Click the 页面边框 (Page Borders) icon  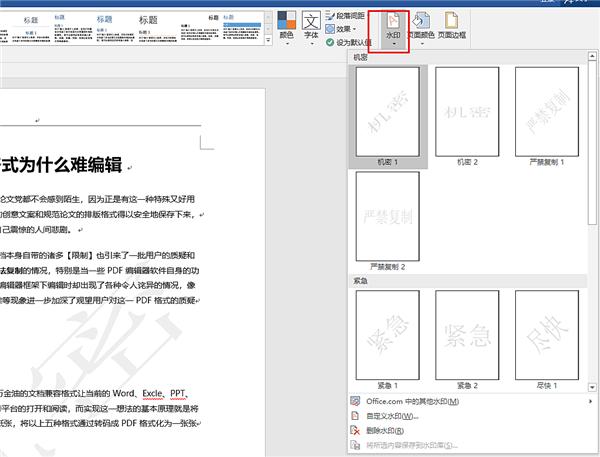[452, 31]
